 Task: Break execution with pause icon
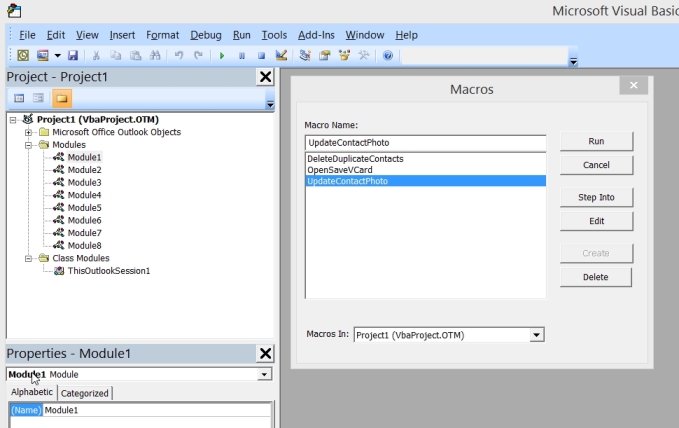[x=242, y=55]
